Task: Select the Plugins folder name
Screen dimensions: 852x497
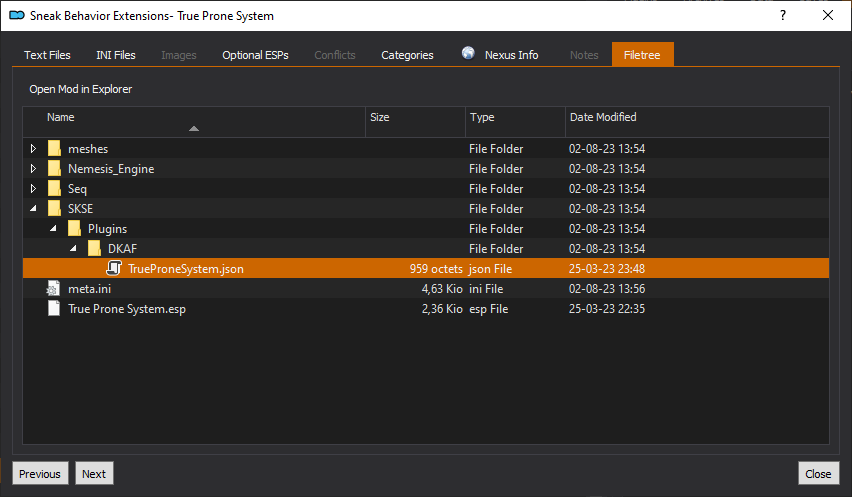Action: [x=108, y=229]
